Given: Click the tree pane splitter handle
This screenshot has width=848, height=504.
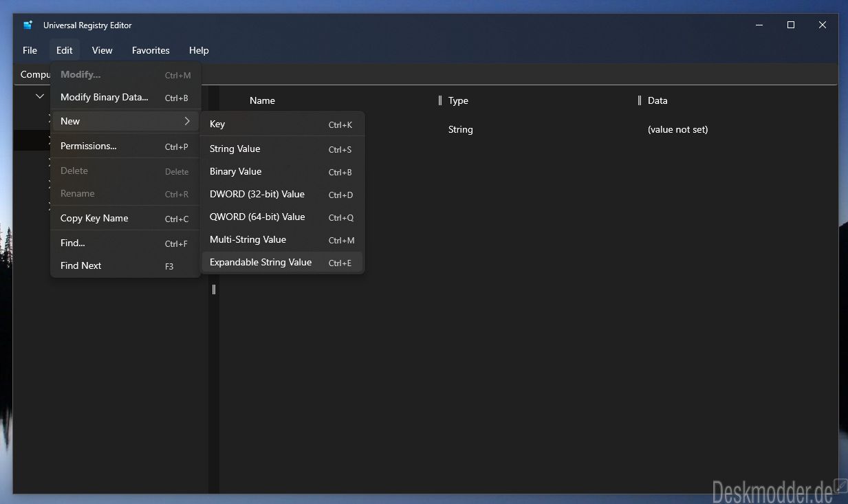Looking at the screenshot, I should pyautogui.click(x=214, y=289).
